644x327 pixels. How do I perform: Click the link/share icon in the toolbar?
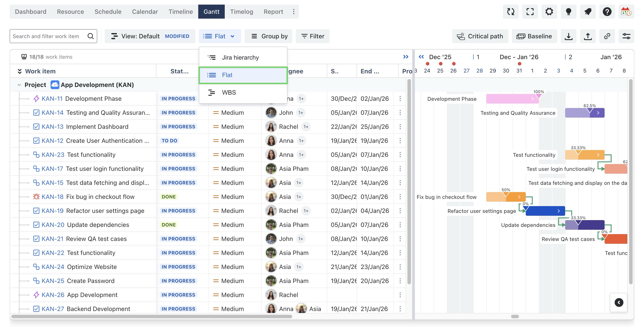tap(607, 36)
